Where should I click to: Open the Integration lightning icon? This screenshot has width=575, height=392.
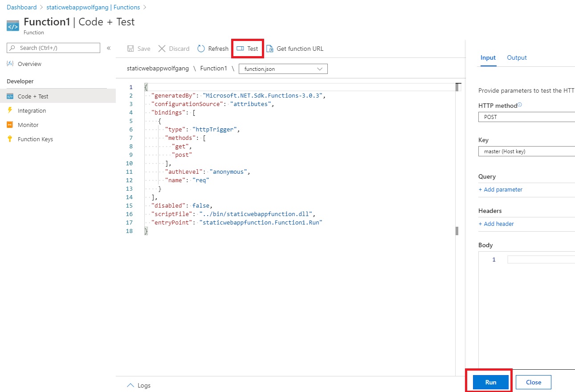11,110
